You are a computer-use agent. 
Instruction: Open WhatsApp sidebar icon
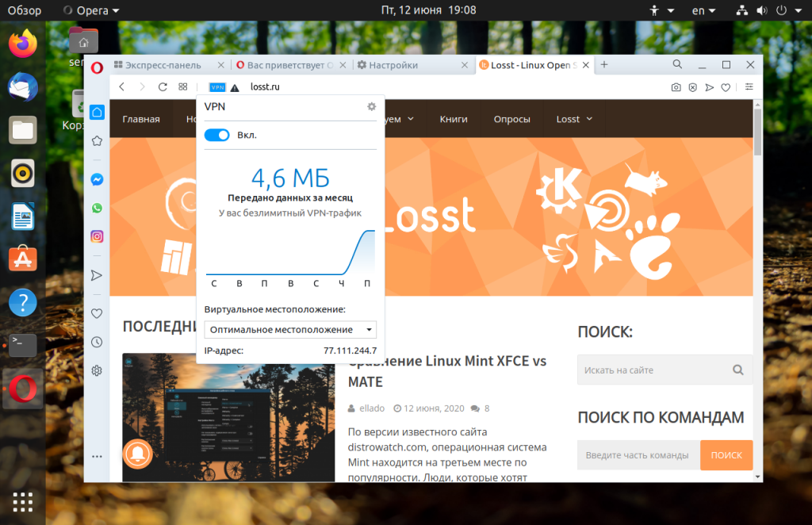pyautogui.click(x=97, y=208)
